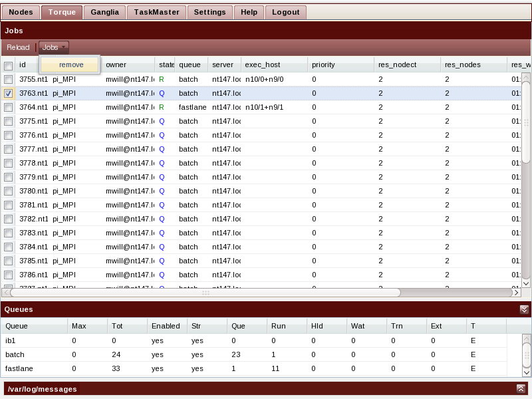Check the box for job 3786.nt1
This screenshot has width=532, height=399.
[9, 275]
